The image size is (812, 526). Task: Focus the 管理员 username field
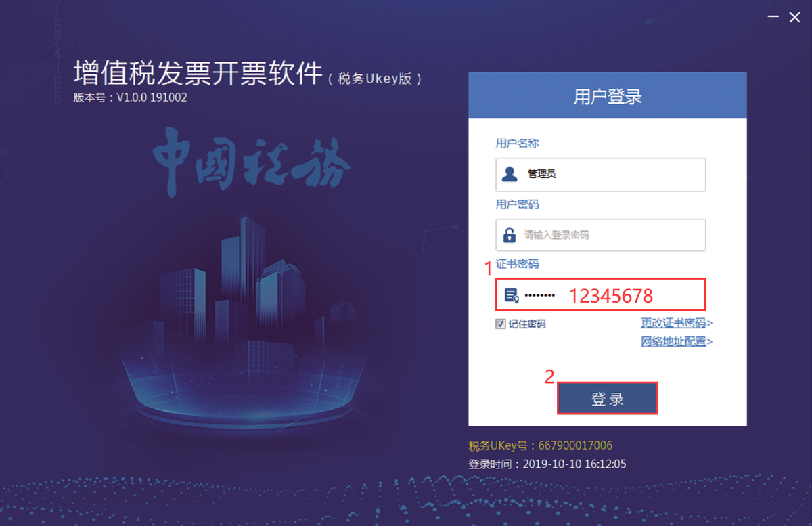click(601, 175)
